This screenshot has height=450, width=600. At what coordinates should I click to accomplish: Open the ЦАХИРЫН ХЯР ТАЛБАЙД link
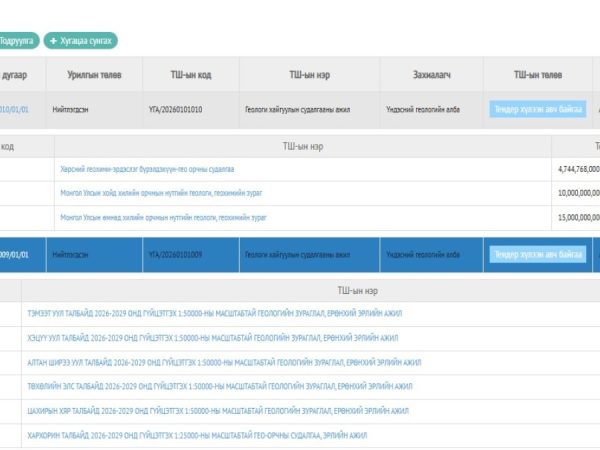218,410
